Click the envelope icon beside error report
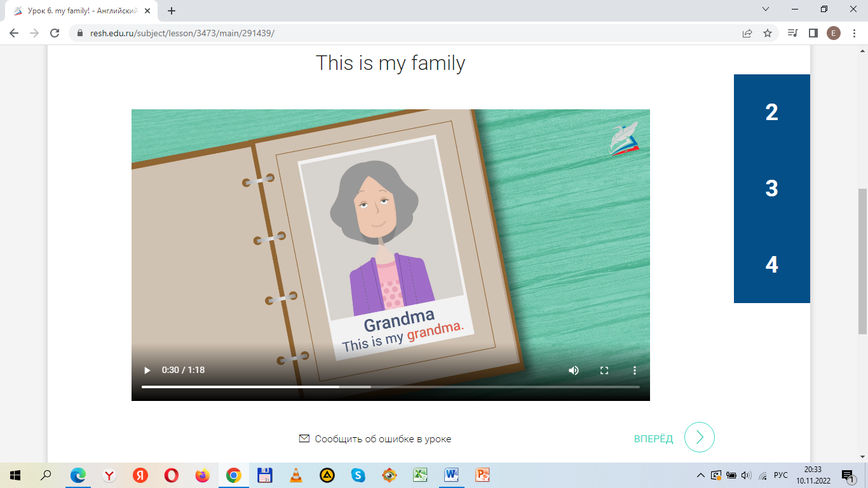 point(304,438)
